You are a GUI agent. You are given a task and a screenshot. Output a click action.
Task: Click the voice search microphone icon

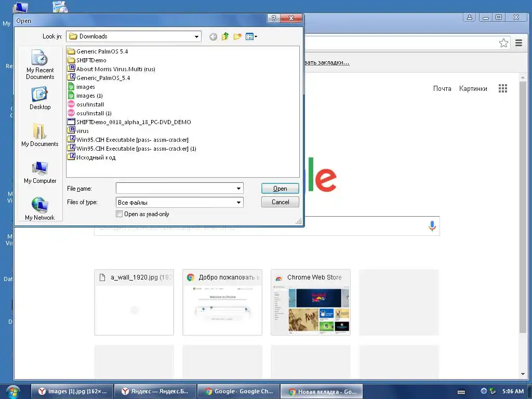coord(432,226)
